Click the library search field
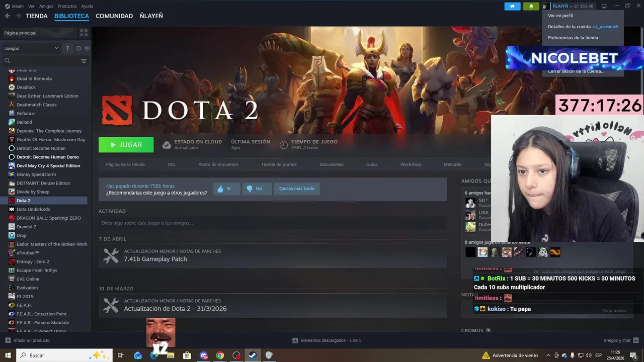This screenshot has width=644, height=362. (44, 61)
